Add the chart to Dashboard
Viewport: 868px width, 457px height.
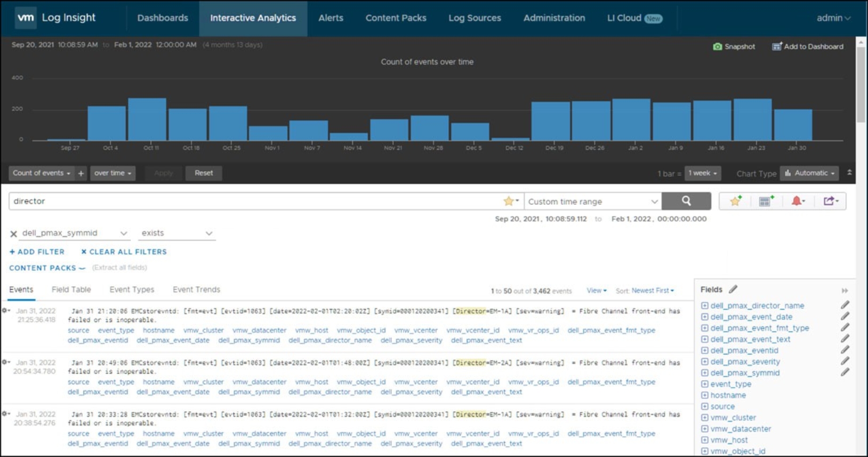click(x=808, y=46)
